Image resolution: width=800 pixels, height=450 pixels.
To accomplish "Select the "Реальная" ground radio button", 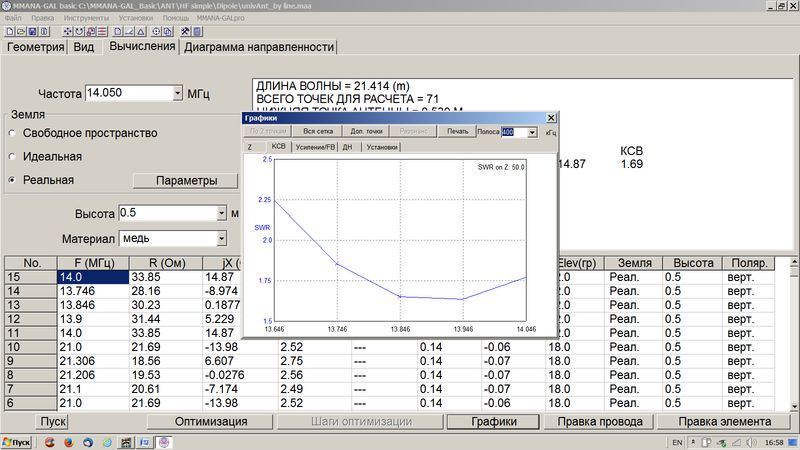I will click(12, 180).
